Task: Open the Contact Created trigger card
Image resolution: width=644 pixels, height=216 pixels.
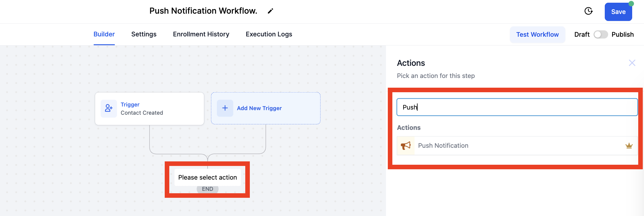Action: (x=149, y=109)
